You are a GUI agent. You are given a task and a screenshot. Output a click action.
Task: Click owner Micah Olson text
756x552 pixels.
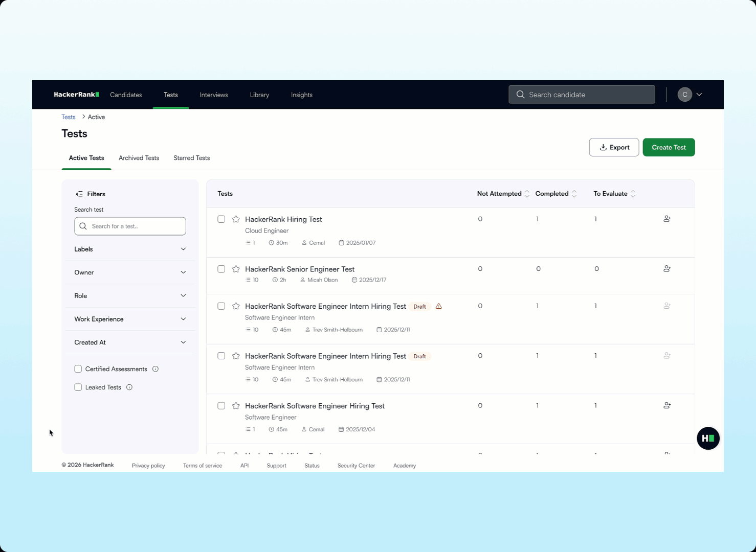322,280
